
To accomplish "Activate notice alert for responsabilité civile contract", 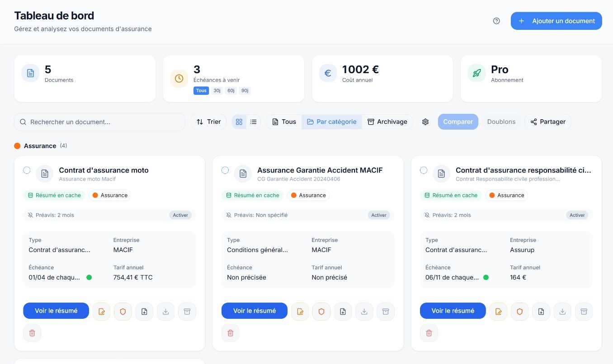I will 577,215.
